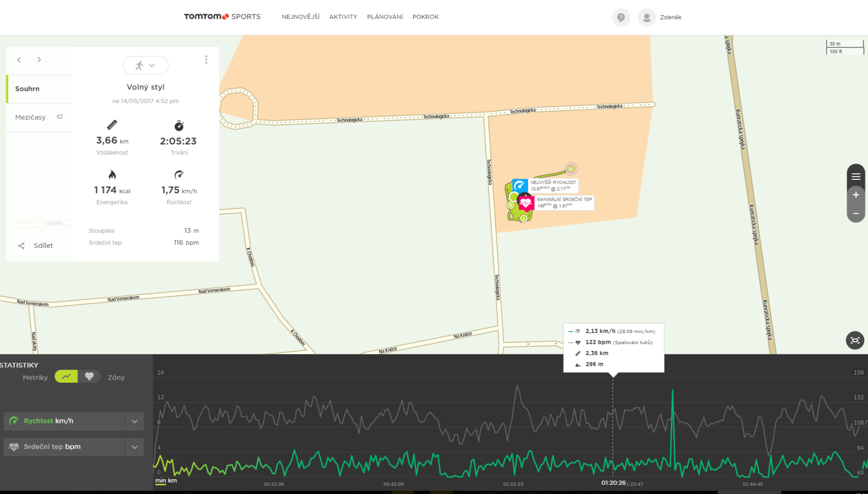Click the Volný styl activity title
This screenshot has height=494, width=868.
pyautogui.click(x=146, y=87)
